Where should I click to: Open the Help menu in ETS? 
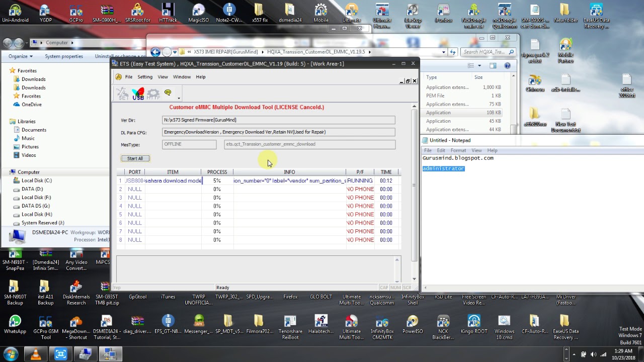201,77
